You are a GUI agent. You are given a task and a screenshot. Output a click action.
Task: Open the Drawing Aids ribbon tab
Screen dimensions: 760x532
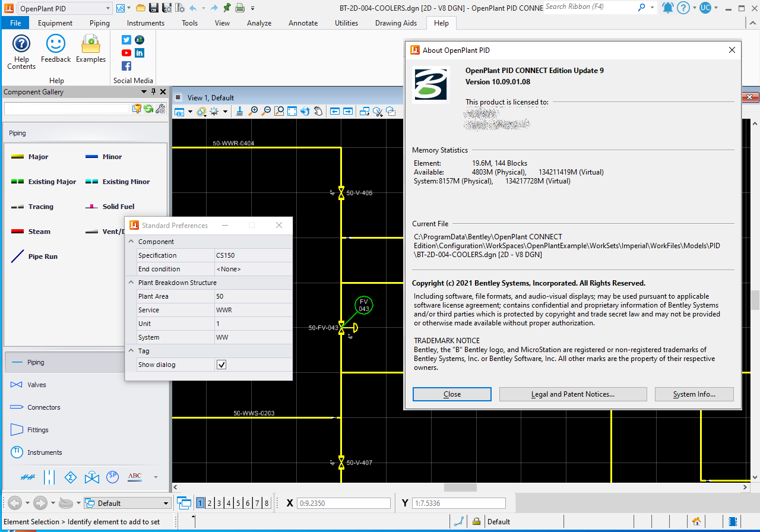396,23
